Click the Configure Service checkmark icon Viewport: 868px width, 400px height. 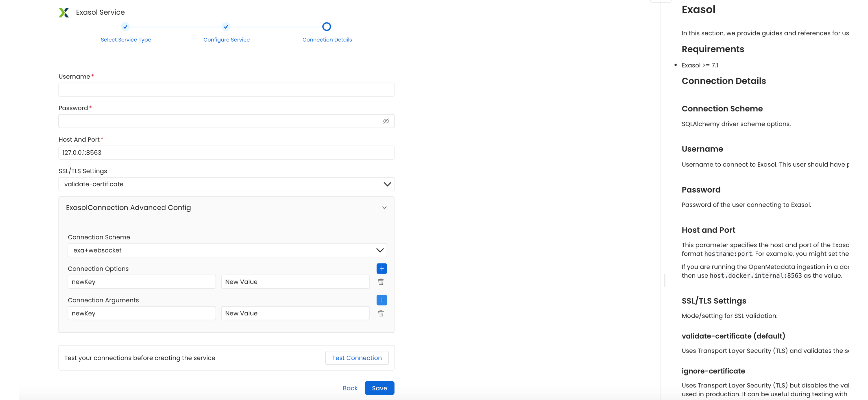coord(226,27)
